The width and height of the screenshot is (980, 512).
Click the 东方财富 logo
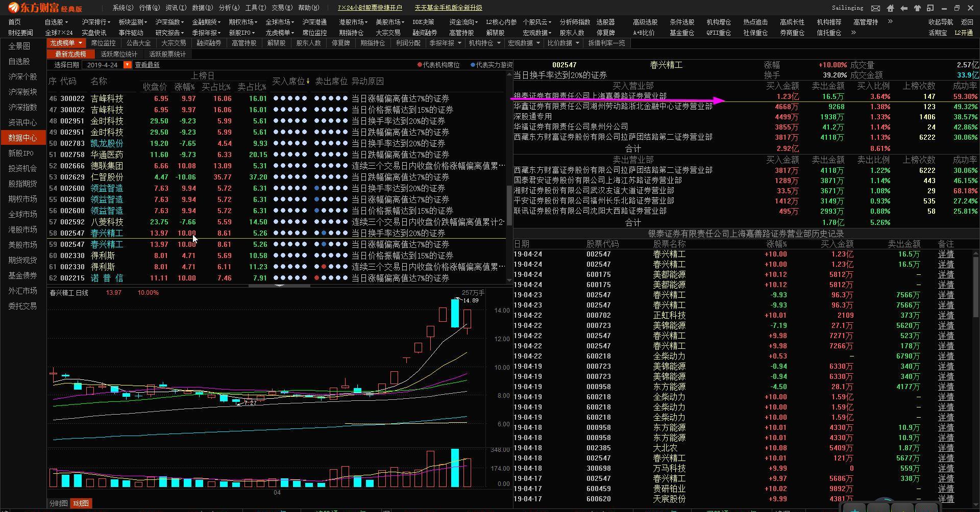[x=46, y=8]
